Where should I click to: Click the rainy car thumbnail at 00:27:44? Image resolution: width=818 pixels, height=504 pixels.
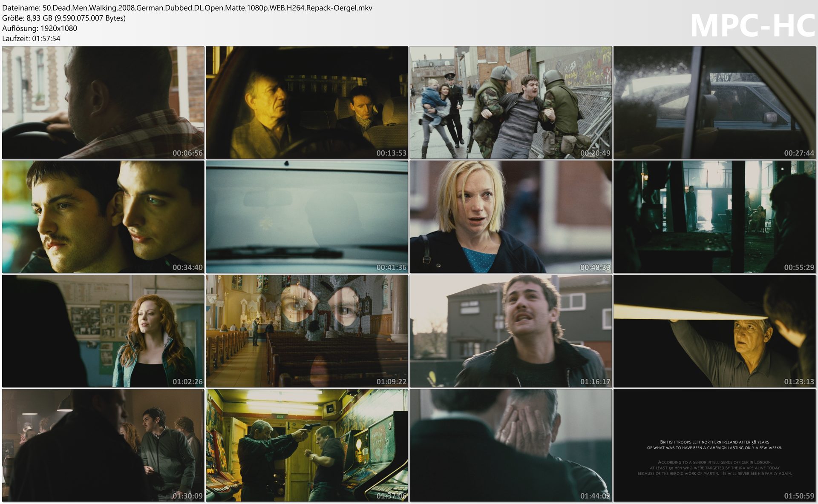click(714, 103)
